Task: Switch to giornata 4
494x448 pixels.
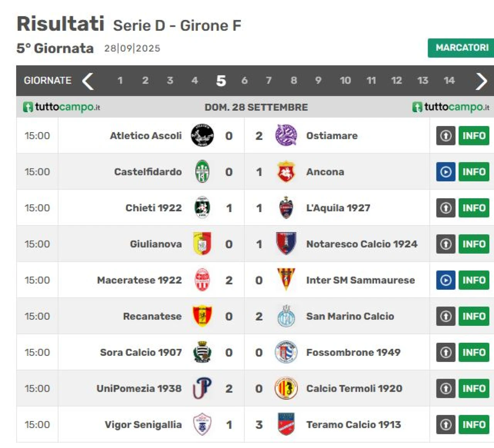Action: 195,81
